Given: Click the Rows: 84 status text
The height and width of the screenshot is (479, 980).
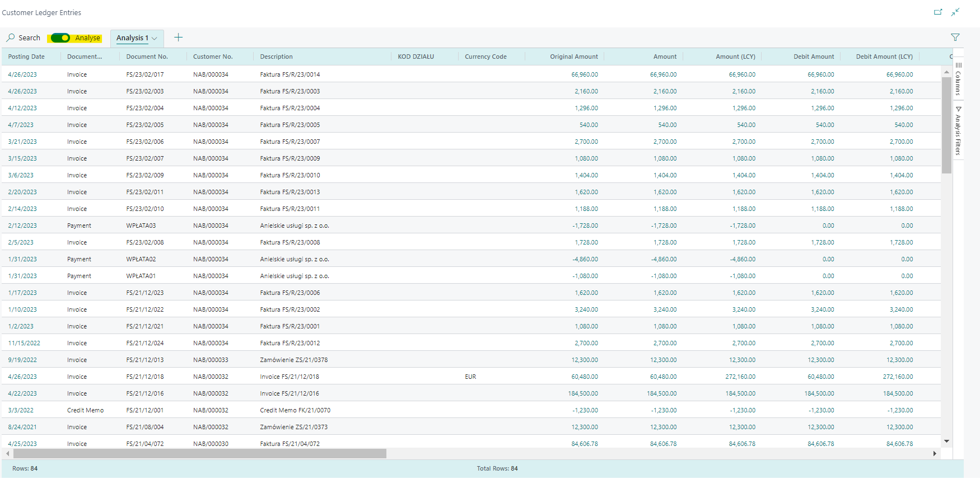Looking at the screenshot, I should [x=25, y=468].
